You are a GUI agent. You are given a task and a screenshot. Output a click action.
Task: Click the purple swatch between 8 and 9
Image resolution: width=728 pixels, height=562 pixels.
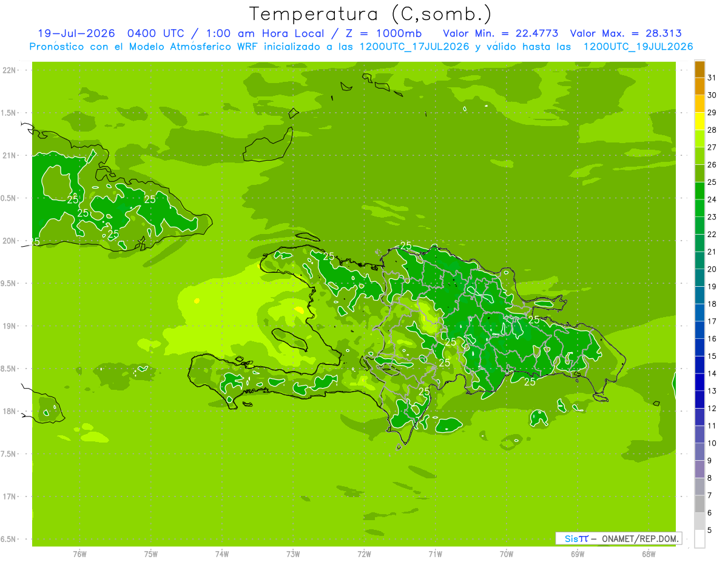699,469
